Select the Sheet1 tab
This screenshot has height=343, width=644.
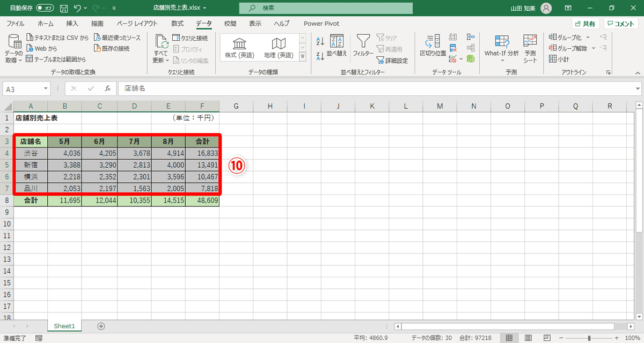point(64,326)
